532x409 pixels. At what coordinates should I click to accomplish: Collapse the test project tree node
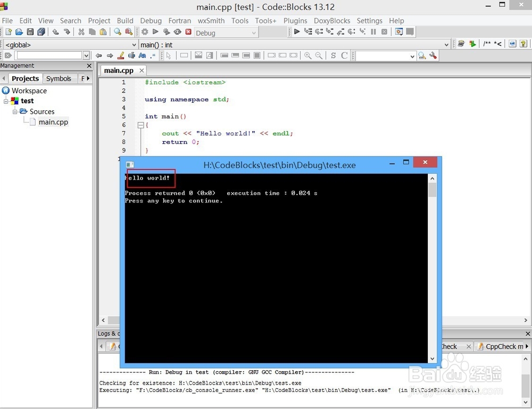[x=6, y=101]
